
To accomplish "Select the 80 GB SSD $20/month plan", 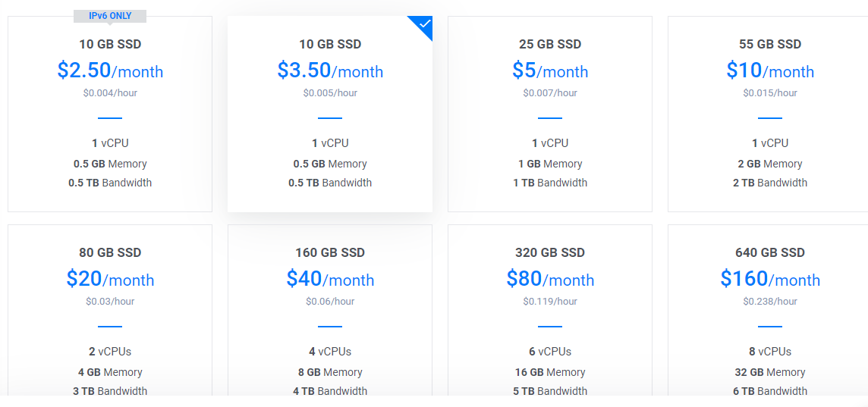I will point(110,279).
